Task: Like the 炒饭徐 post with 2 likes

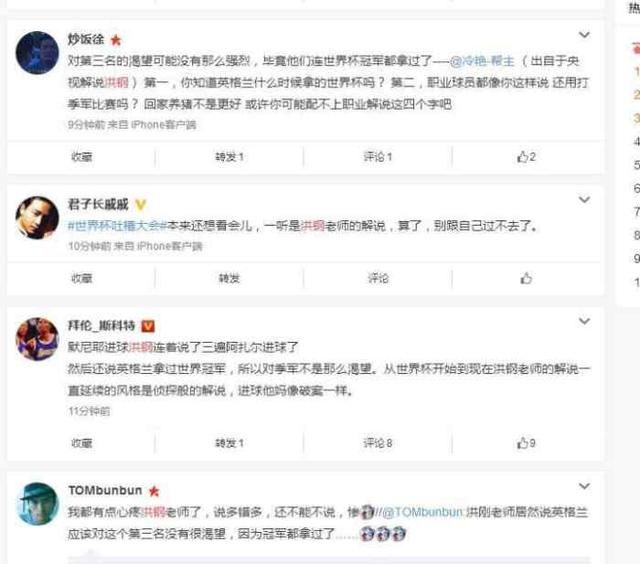Action: click(526, 157)
